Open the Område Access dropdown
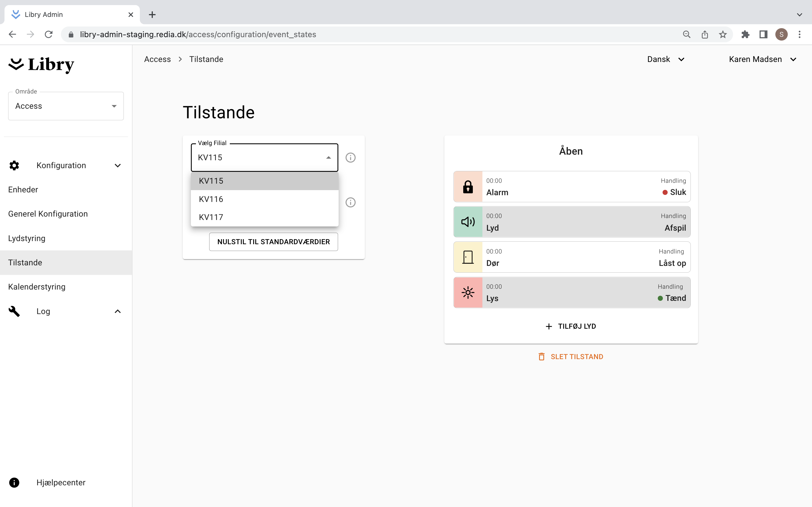This screenshot has width=812, height=507. [66, 106]
